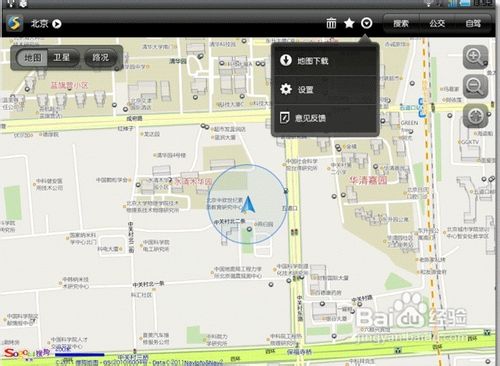Open favorites with the star icon
This screenshot has height=366, width=500.
point(349,23)
